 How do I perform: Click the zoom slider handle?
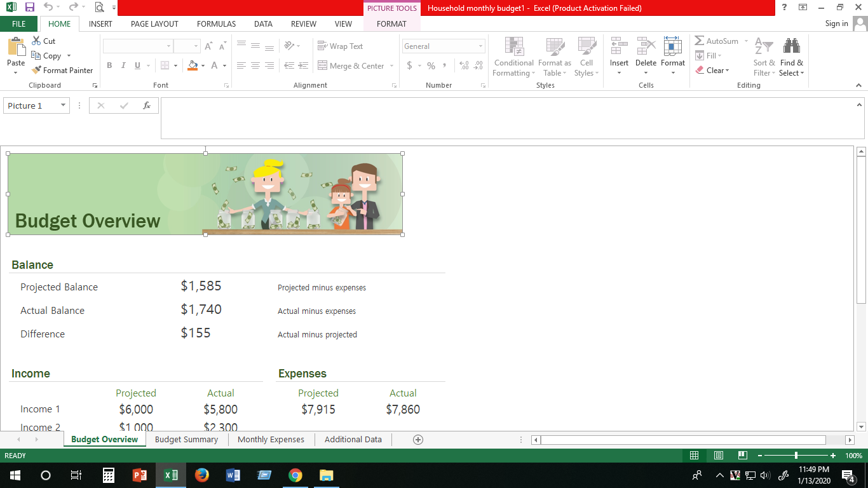[x=796, y=456]
